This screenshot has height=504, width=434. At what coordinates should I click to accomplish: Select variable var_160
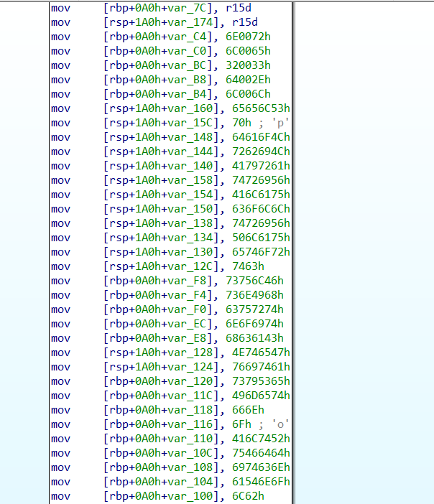(190, 108)
